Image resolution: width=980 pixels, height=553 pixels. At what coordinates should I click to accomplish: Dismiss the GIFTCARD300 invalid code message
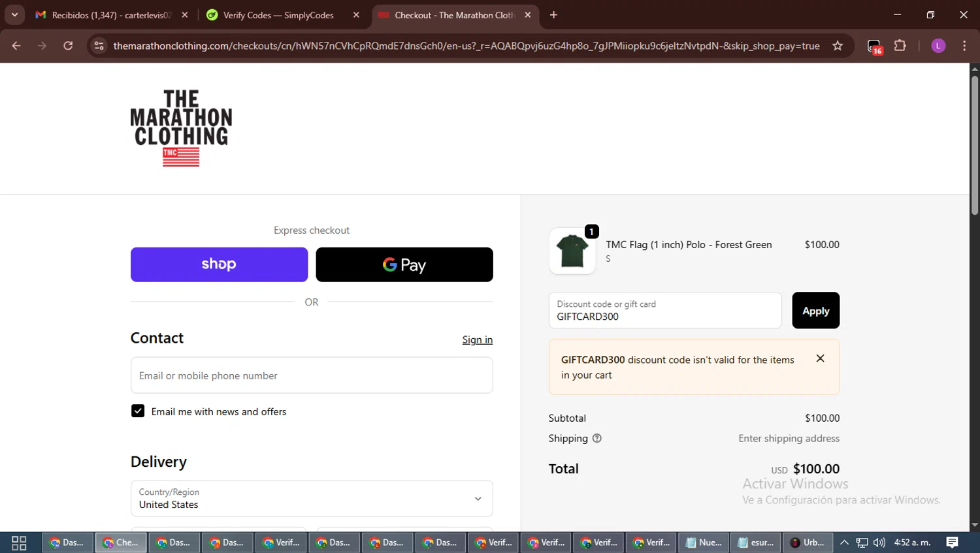(x=820, y=358)
